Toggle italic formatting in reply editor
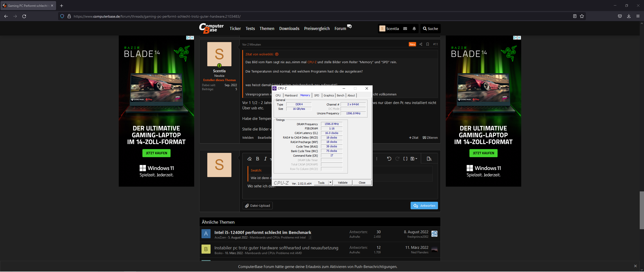This screenshot has width=644, height=272. (x=265, y=159)
